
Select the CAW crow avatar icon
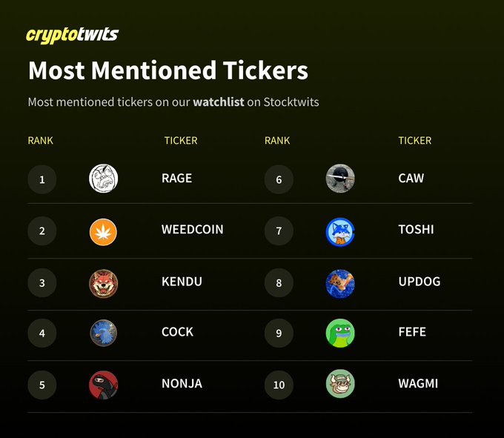point(340,179)
